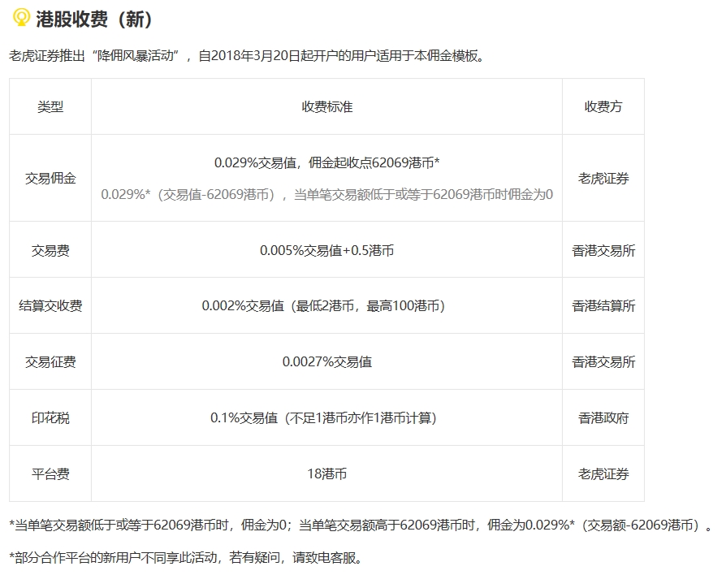Select the 平台费 row label
This screenshot has height=588, width=722.
(x=50, y=473)
